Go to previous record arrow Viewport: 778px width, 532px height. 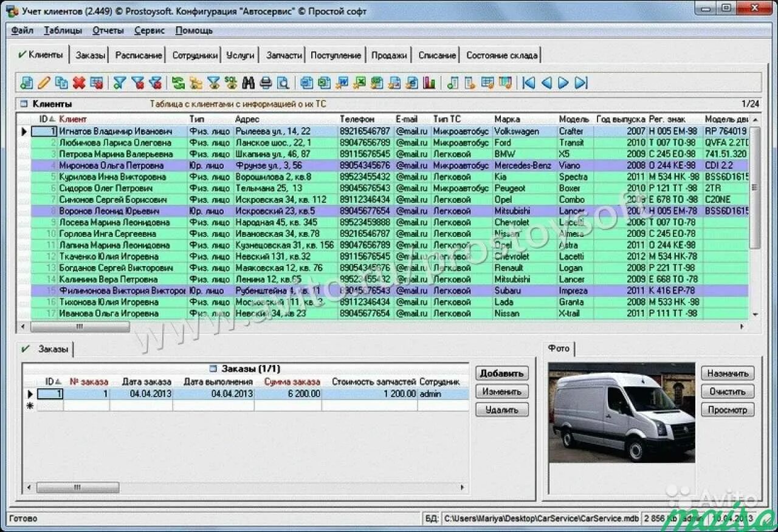point(546,83)
